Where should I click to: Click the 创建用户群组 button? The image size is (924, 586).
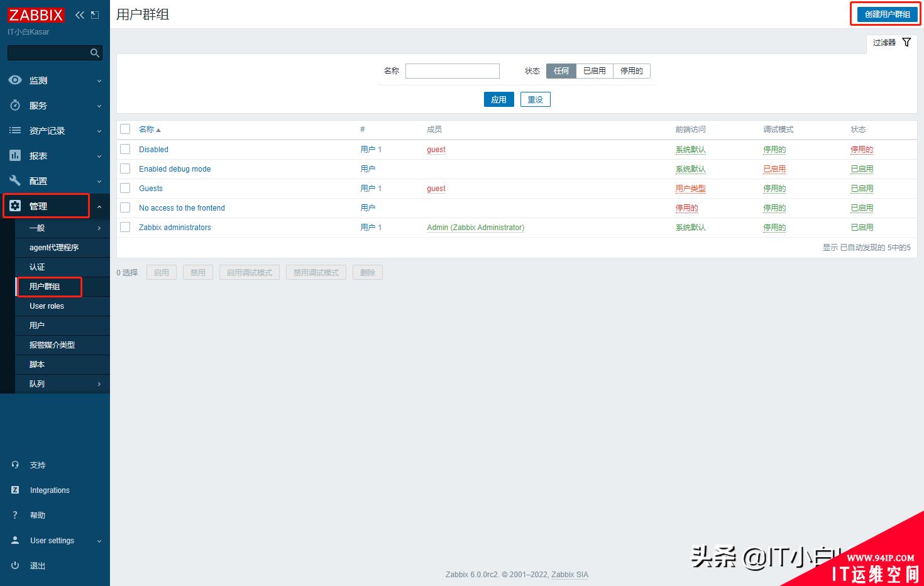[x=887, y=14]
